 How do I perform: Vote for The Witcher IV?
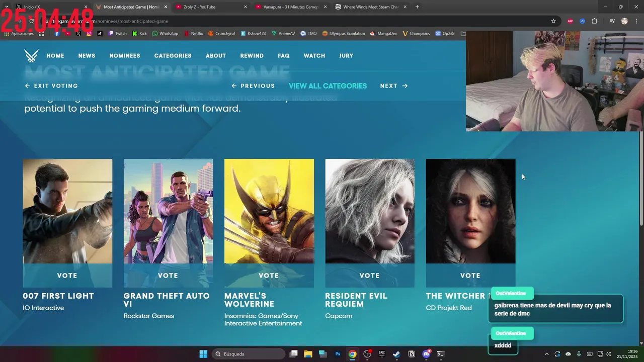[470, 276]
